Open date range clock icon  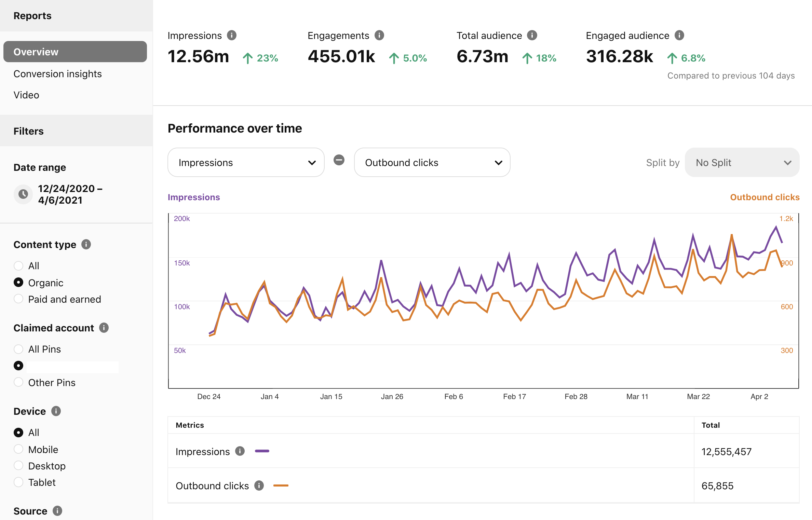click(23, 194)
